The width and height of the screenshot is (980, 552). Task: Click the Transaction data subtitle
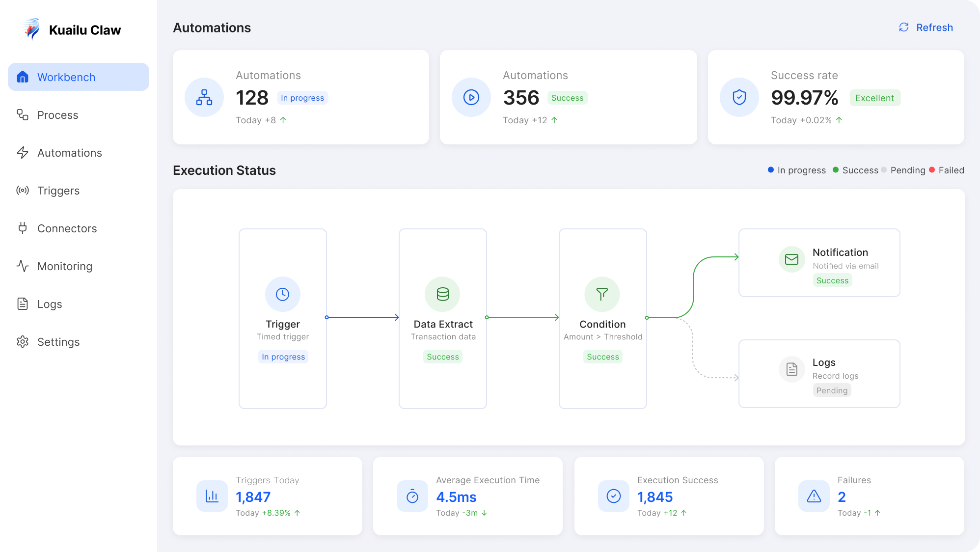(x=443, y=337)
